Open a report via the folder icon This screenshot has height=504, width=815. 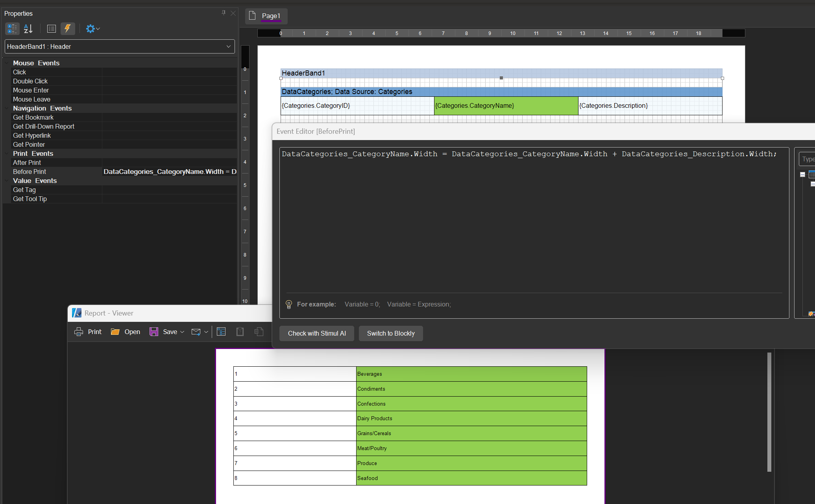click(x=115, y=332)
